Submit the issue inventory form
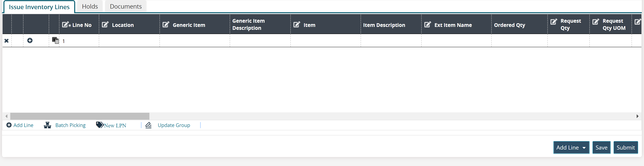This screenshot has width=644, height=166. [625, 148]
